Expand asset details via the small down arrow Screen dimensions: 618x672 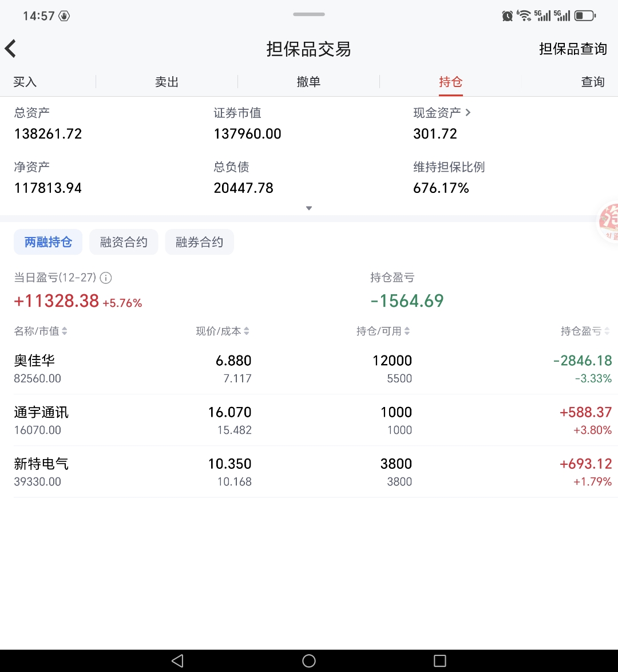(309, 208)
